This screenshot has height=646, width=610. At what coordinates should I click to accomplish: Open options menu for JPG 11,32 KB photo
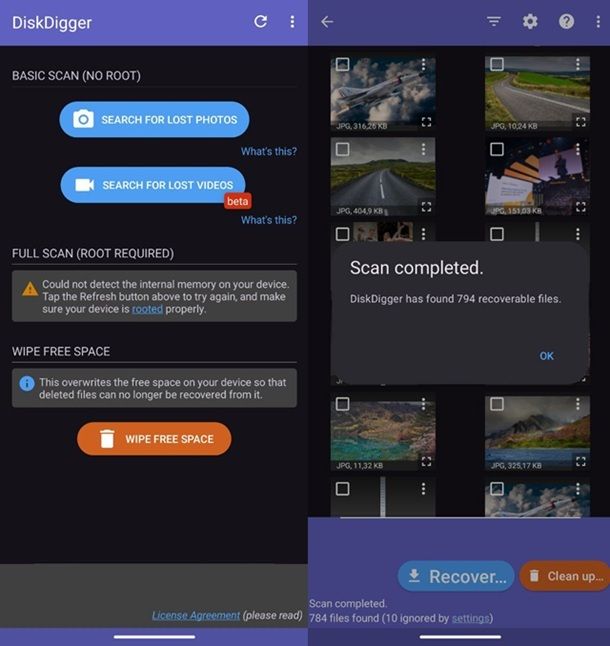tap(423, 404)
